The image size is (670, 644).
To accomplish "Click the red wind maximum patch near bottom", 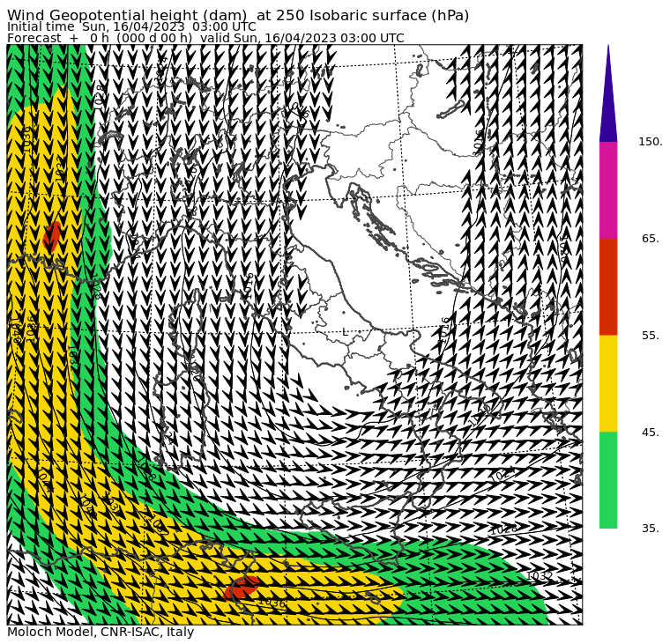I will pos(242,588).
